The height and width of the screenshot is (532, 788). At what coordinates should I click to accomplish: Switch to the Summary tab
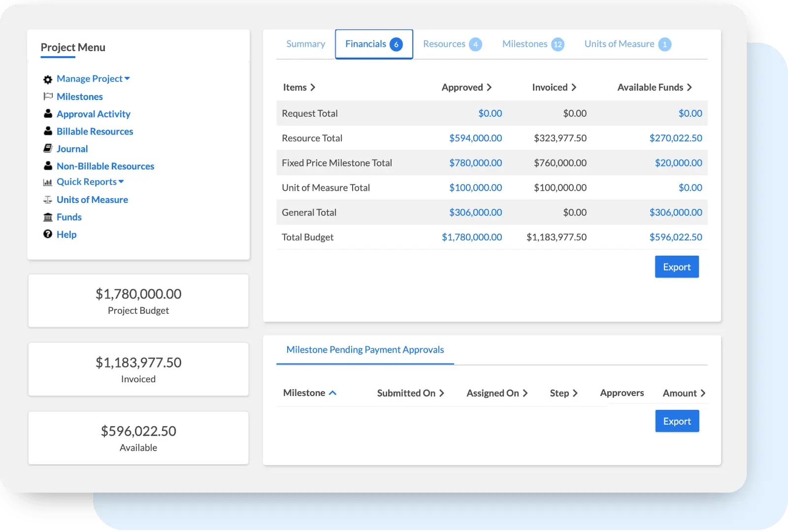coord(305,44)
